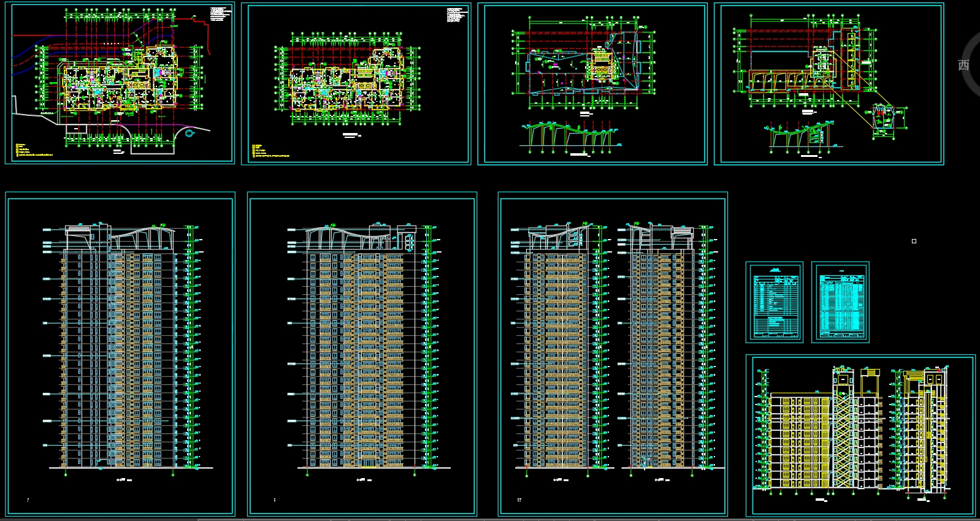Select the first floor site plan sheet
Image resolution: width=980 pixels, height=521 pixels.
(x=120, y=83)
